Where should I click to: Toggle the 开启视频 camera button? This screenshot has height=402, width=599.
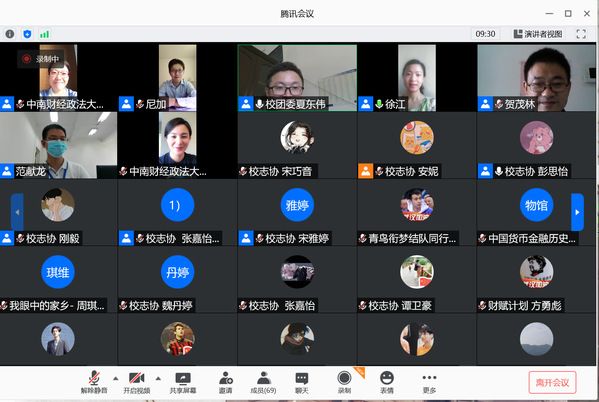point(136,383)
